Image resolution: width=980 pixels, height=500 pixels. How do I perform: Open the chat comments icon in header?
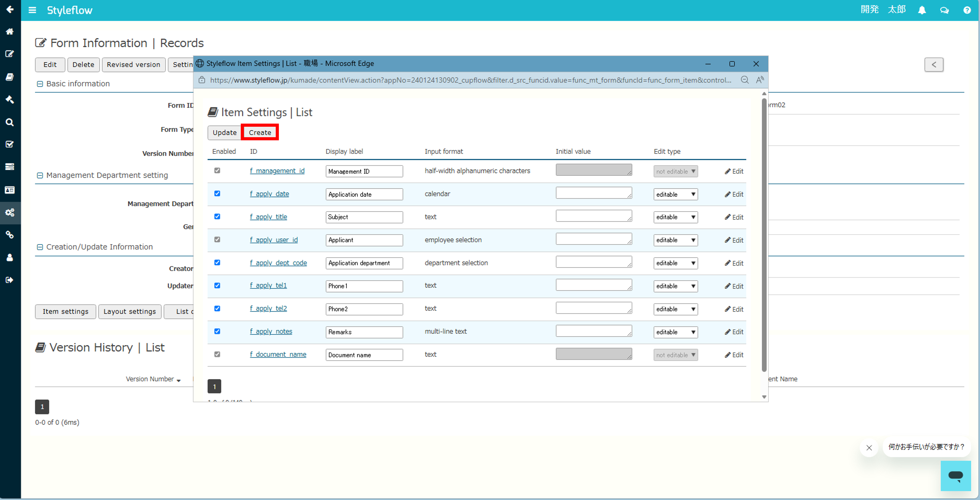coord(944,10)
